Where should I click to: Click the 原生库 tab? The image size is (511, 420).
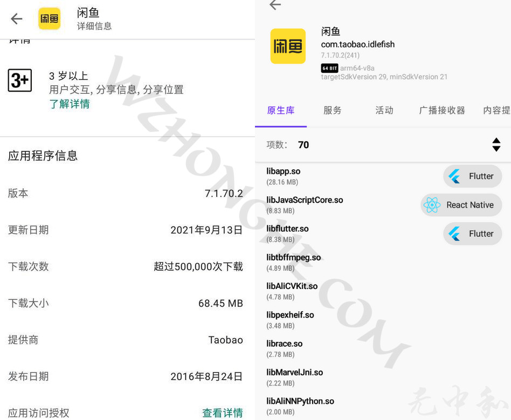tap(280, 111)
